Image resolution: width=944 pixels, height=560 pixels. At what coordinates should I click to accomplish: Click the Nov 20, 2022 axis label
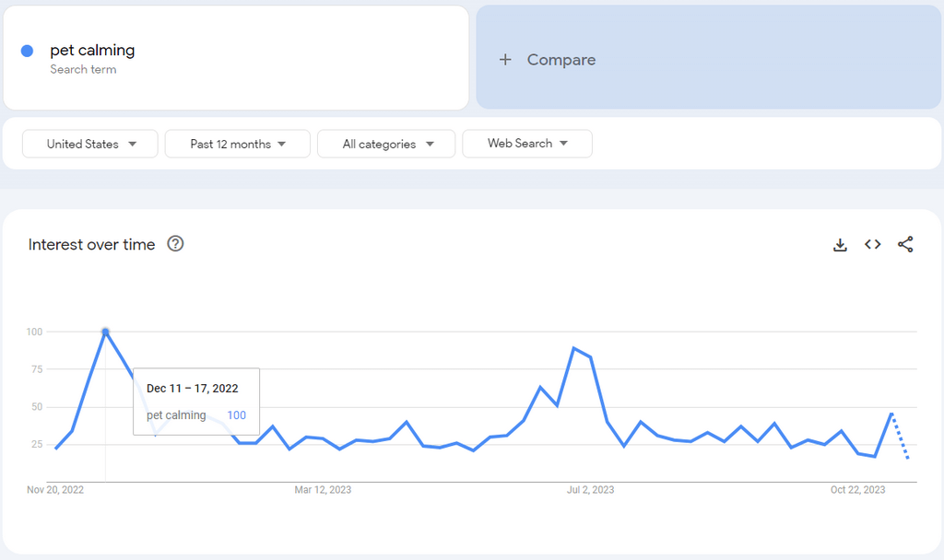tap(55, 490)
